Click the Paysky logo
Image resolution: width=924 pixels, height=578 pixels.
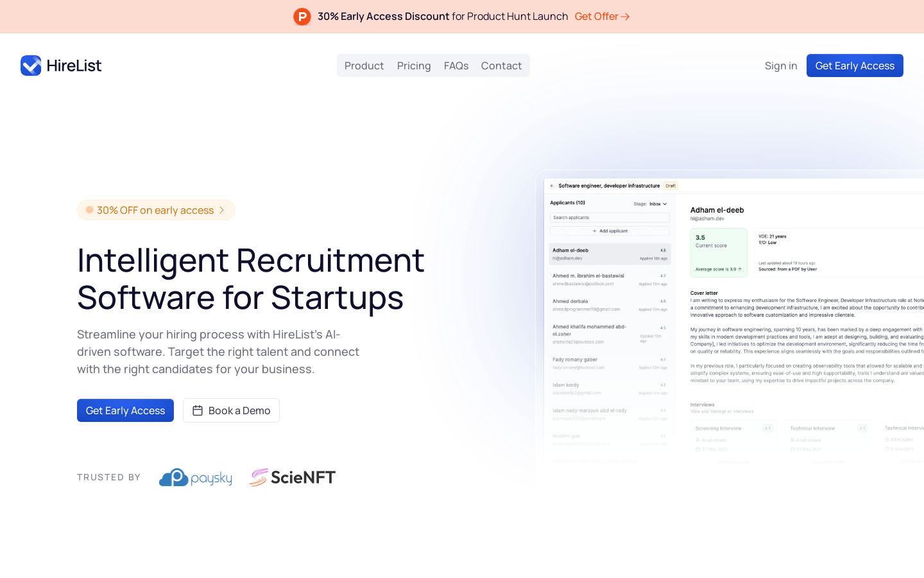tap(196, 477)
